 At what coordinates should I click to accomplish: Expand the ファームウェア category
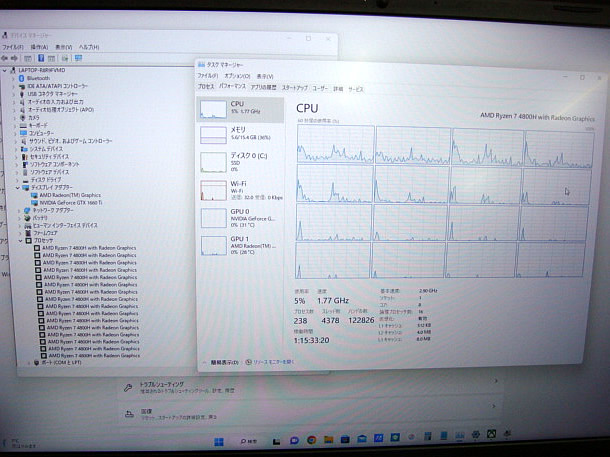(20, 233)
